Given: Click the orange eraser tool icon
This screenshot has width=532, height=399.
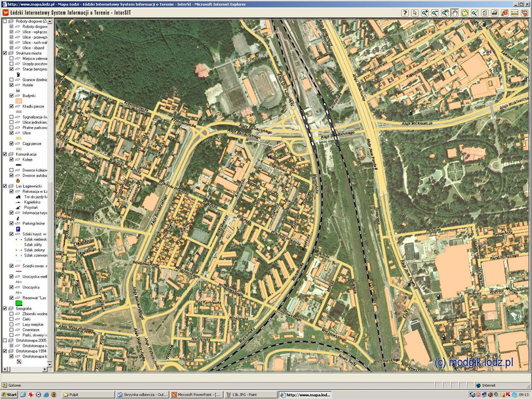Looking at the screenshot, I should coord(505,13).
